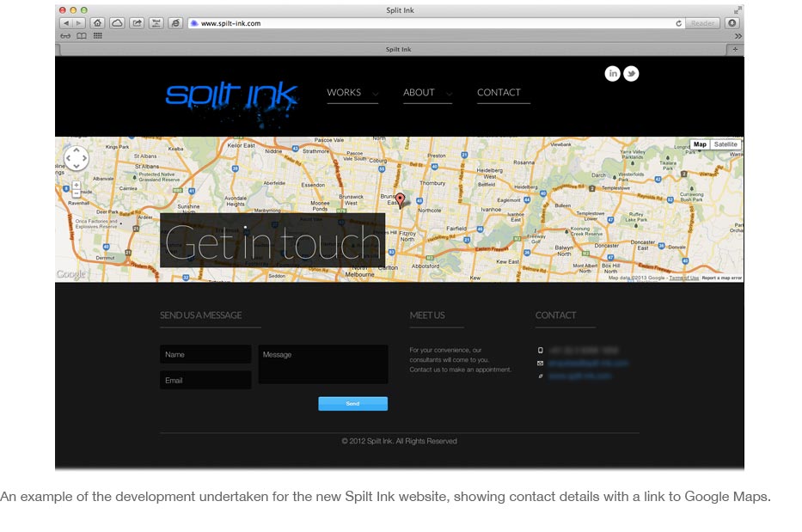Click Report a map error link

coord(722,278)
